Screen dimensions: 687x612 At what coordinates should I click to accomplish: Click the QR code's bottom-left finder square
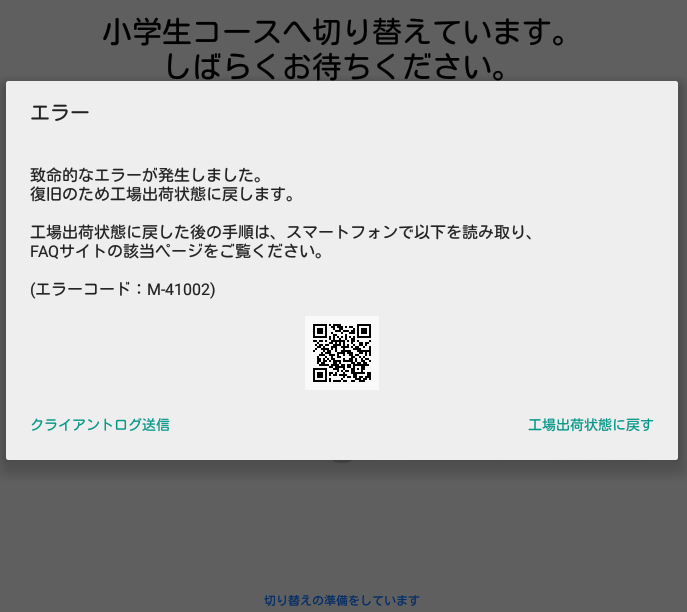click(320, 375)
